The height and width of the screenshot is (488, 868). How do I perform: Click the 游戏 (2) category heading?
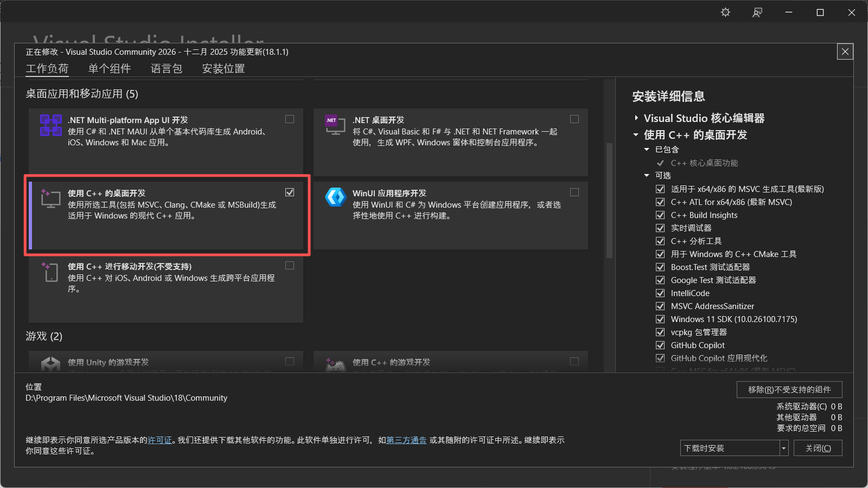[44, 336]
